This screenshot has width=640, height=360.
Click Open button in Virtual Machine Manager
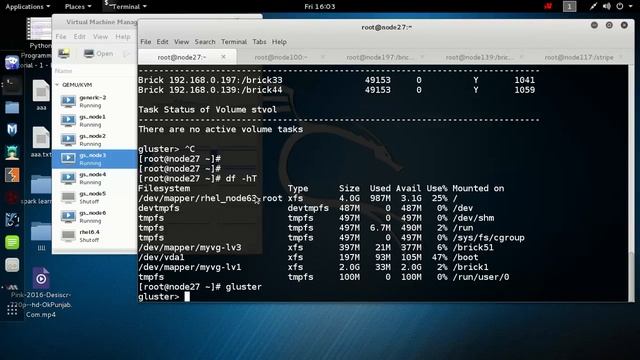(98, 53)
